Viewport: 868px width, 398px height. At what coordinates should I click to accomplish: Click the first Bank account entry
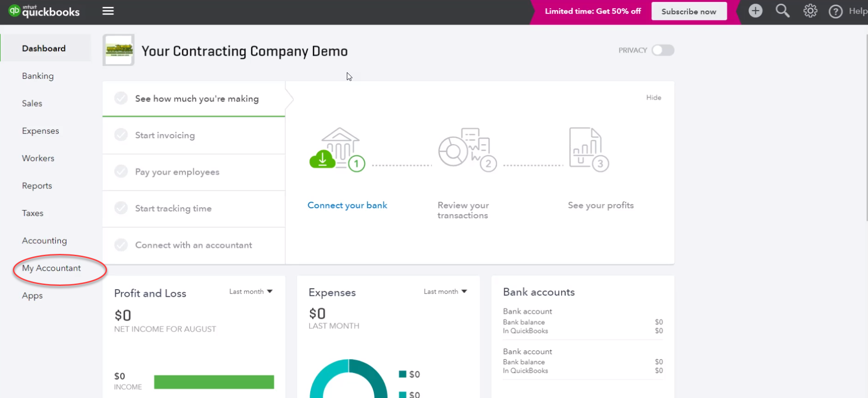coord(583,321)
